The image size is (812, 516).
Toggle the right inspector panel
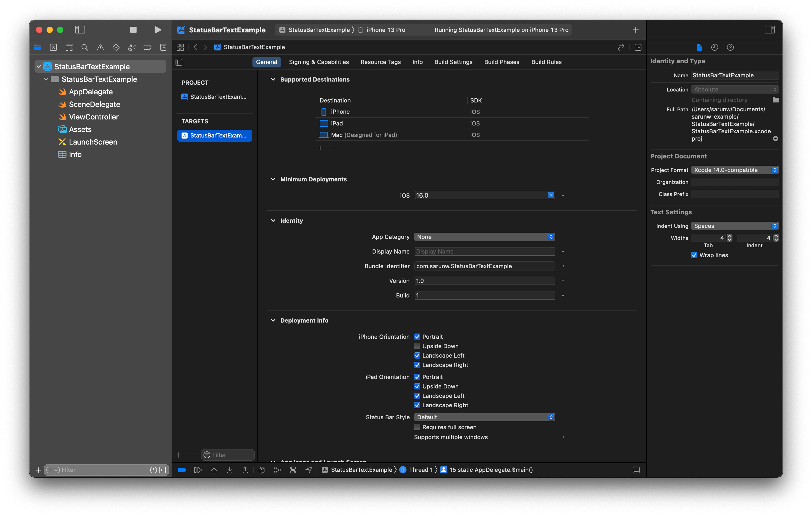[x=770, y=30]
